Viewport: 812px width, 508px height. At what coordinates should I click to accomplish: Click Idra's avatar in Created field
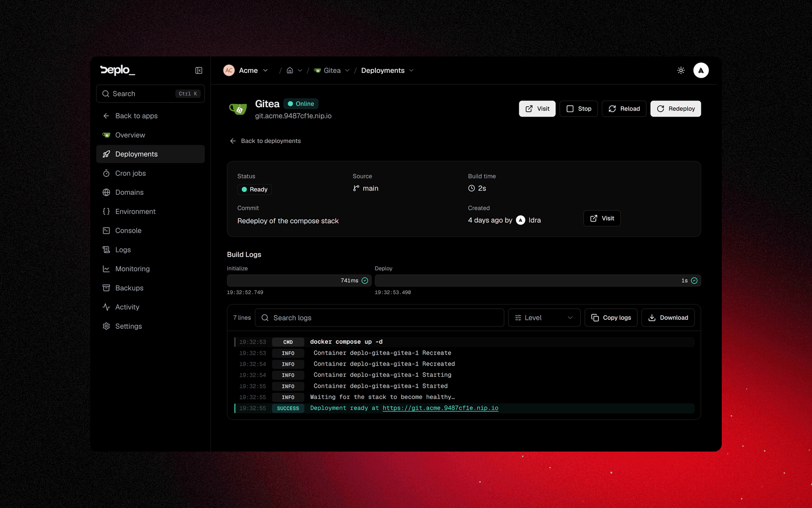click(x=520, y=220)
